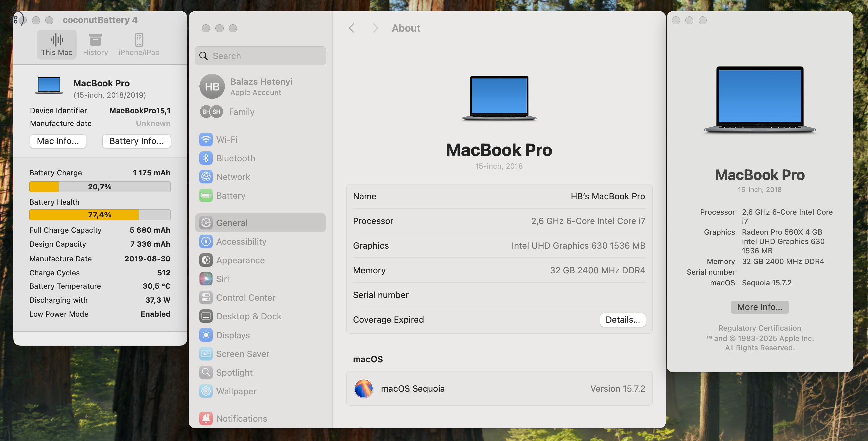This screenshot has width=868, height=441.
Task: Select Accessibility in System Settings sidebar
Action: pyautogui.click(x=241, y=241)
